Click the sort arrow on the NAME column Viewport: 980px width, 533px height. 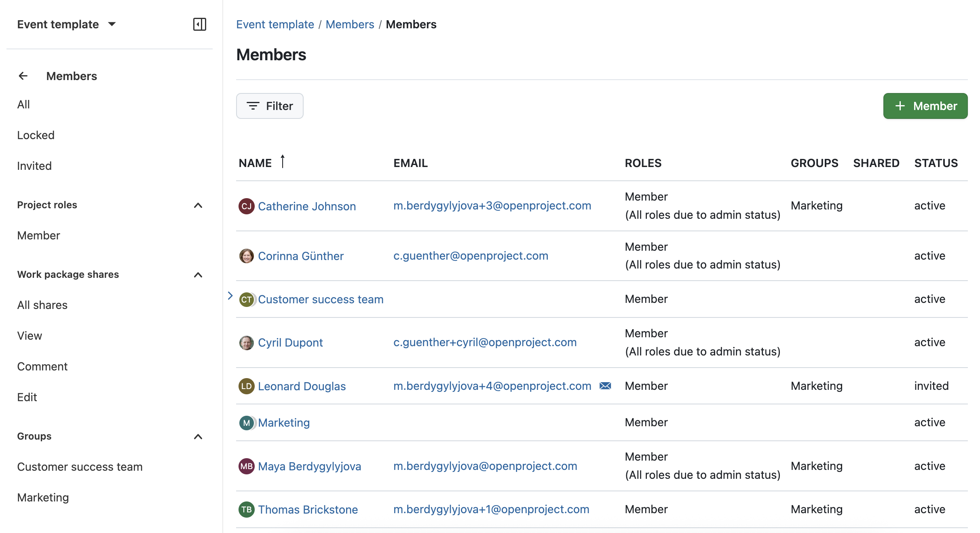click(283, 162)
